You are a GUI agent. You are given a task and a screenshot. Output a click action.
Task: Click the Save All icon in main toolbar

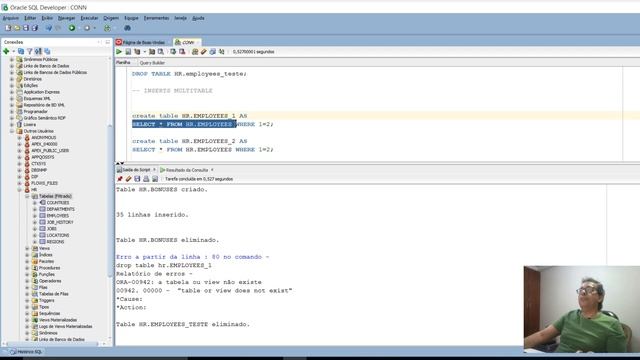pos(35,28)
